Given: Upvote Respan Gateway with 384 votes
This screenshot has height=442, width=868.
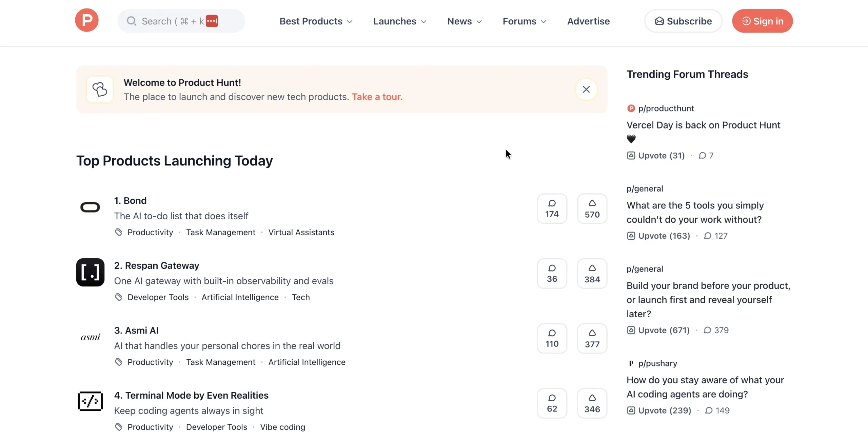Looking at the screenshot, I should (592, 274).
